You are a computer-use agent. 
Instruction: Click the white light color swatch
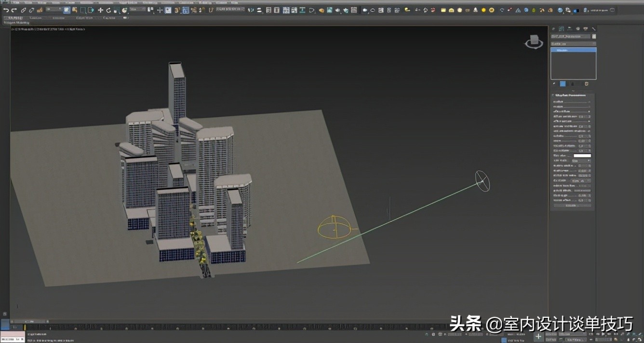coord(582,156)
